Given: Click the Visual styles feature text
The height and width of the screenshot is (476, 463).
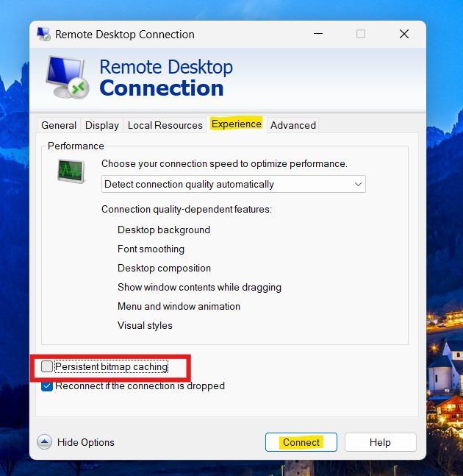Looking at the screenshot, I should coord(145,325).
